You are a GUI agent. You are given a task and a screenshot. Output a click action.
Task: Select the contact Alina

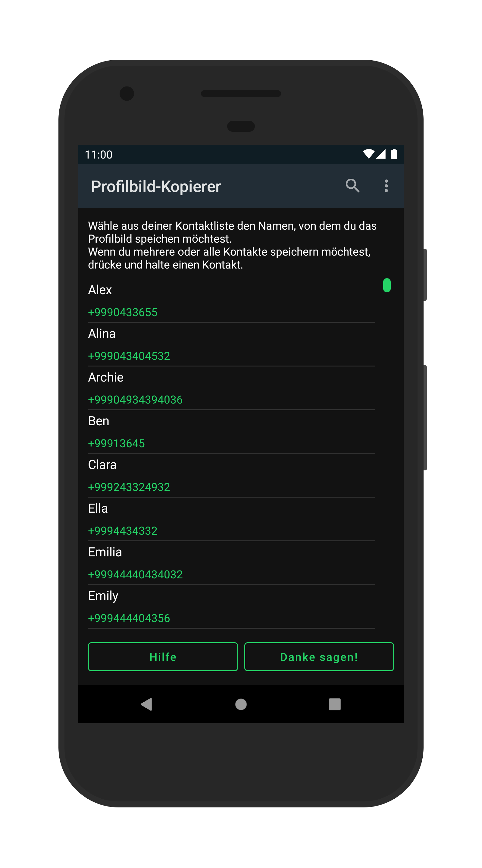pyautogui.click(x=231, y=344)
